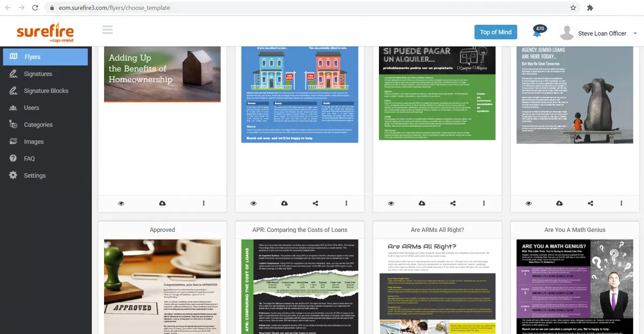Expand the Steve Loan Officer account dropdown
Viewport: 644px width, 334px height.
(x=635, y=33)
